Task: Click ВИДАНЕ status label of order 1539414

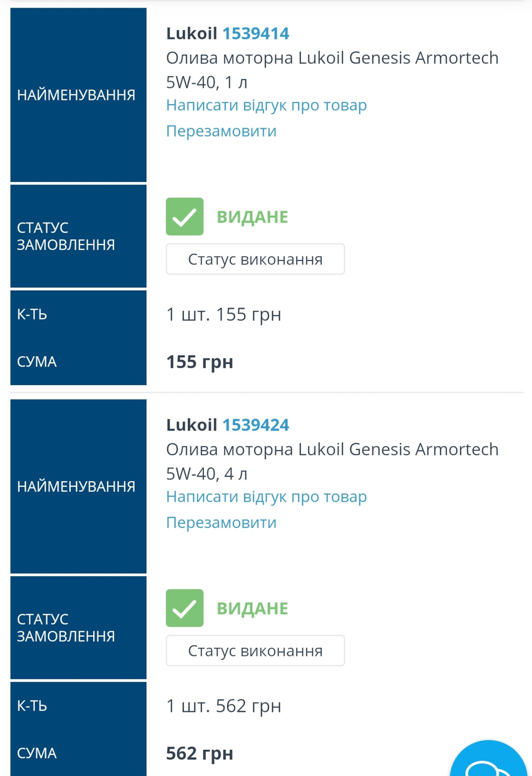Action: 252,217
